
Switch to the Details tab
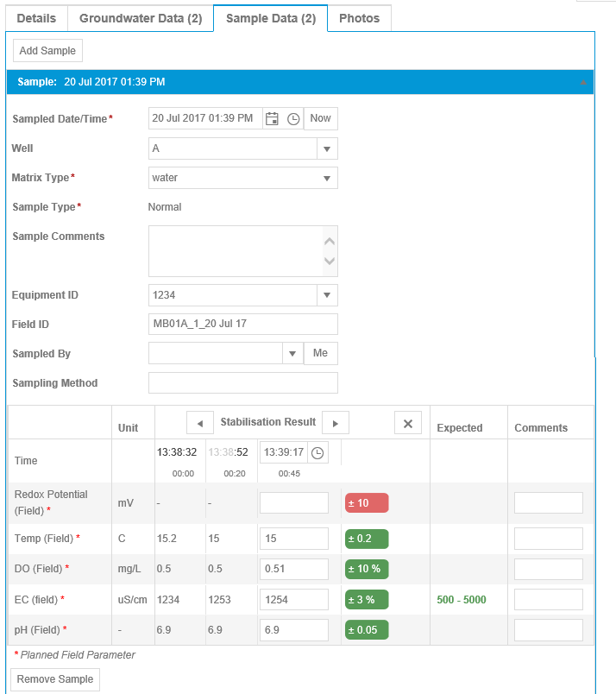tap(36, 18)
